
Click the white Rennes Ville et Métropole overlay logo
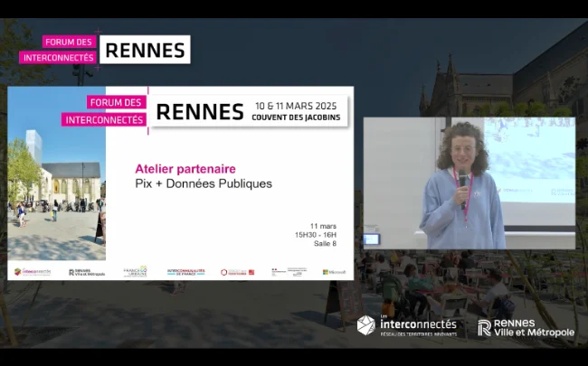[x=526, y=328]
